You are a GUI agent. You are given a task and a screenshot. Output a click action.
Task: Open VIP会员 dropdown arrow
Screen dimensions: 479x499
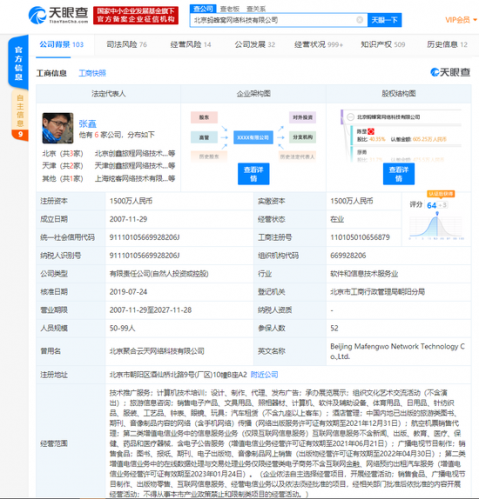point(475,20)
